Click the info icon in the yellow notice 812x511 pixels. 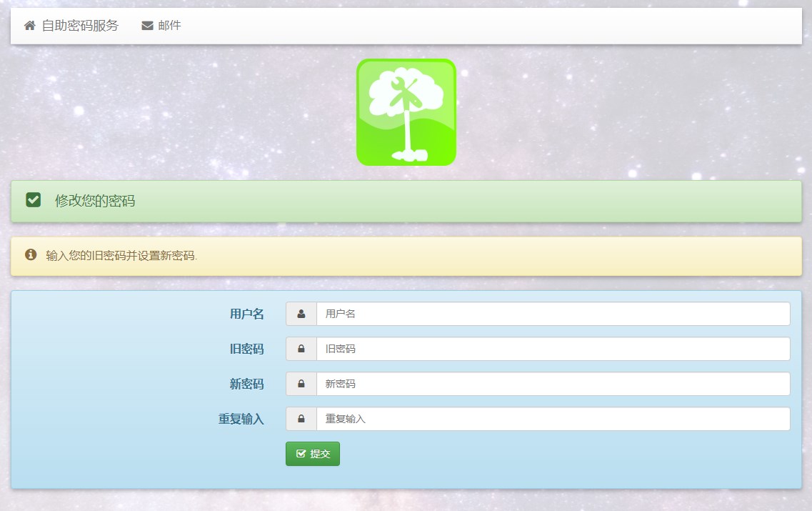click(x=31, y=255)
